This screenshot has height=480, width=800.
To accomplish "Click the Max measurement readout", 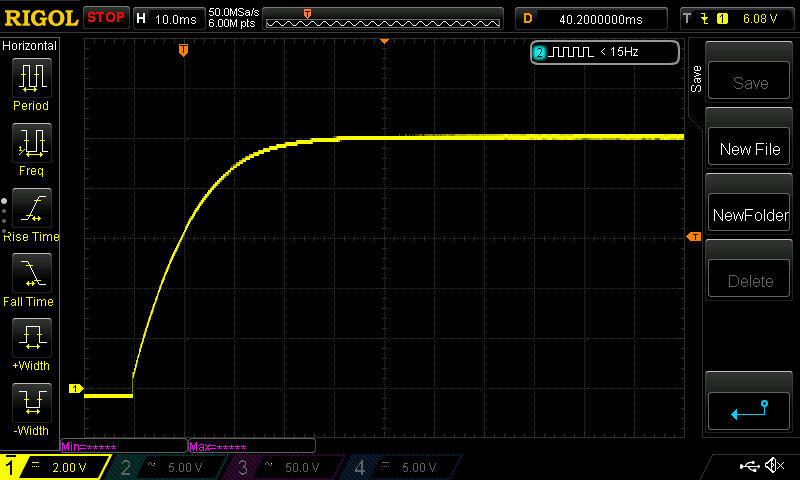I will (252, 446).
